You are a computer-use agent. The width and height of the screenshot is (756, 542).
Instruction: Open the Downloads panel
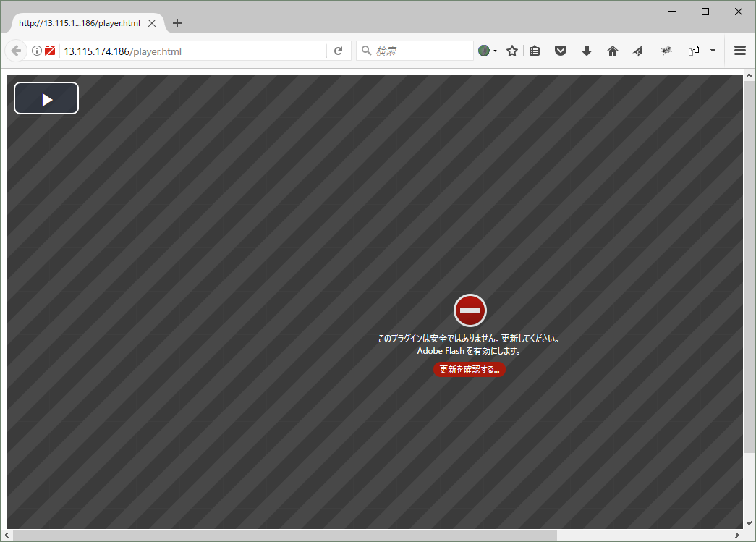[x=586, y=51]
